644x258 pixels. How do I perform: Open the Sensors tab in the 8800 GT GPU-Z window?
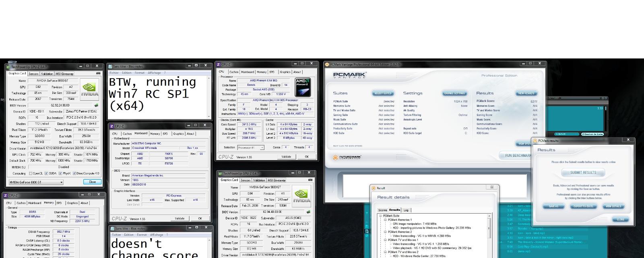[33, 74]
